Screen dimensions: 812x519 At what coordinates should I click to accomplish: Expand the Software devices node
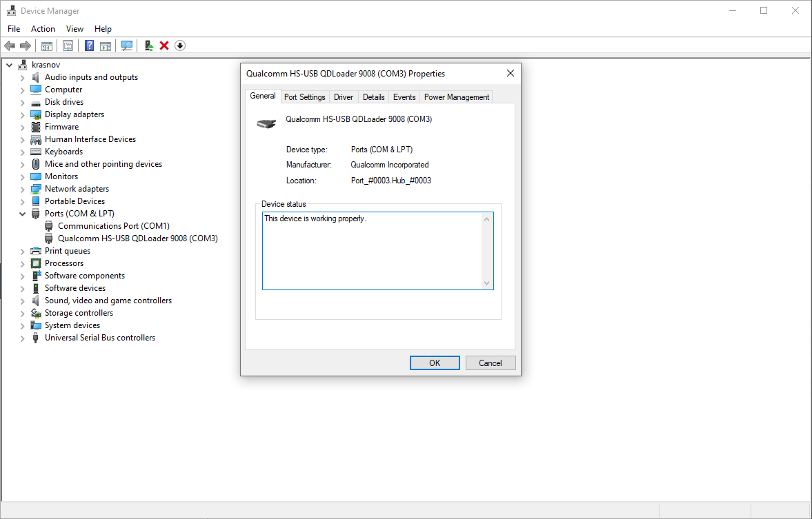pos(22,289)
